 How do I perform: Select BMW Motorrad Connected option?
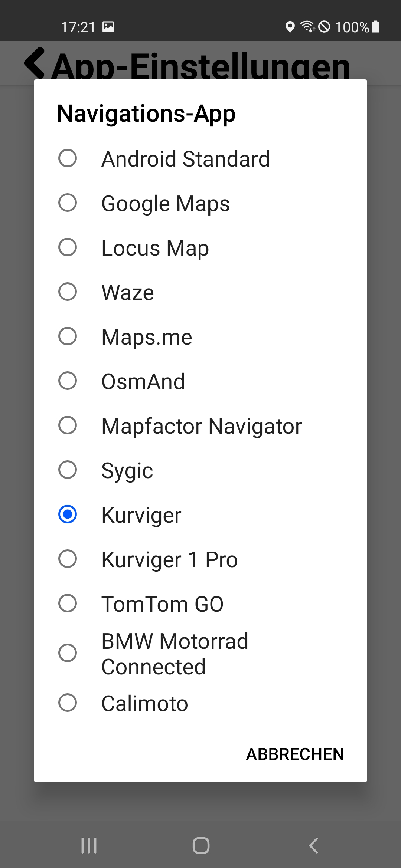click(68, 653)
